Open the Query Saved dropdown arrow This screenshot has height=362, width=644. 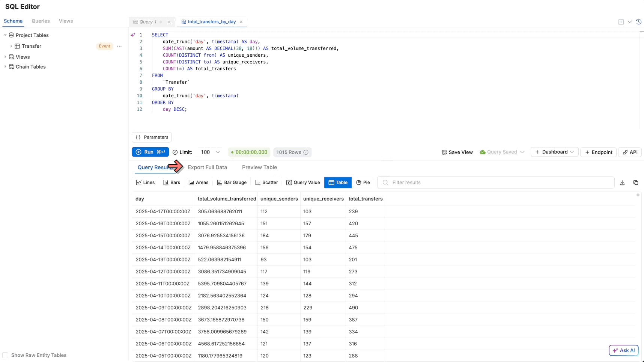pyautogui.click(x=522, y=152)
